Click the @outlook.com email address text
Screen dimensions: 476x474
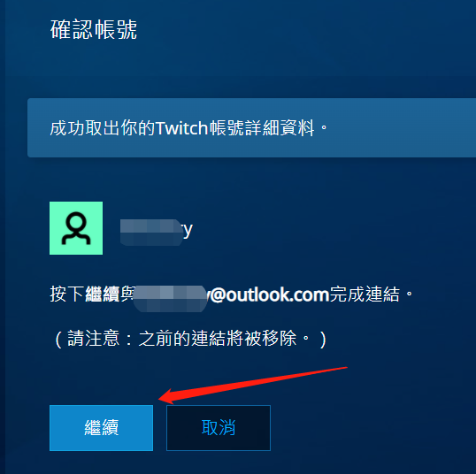[269, 294]
